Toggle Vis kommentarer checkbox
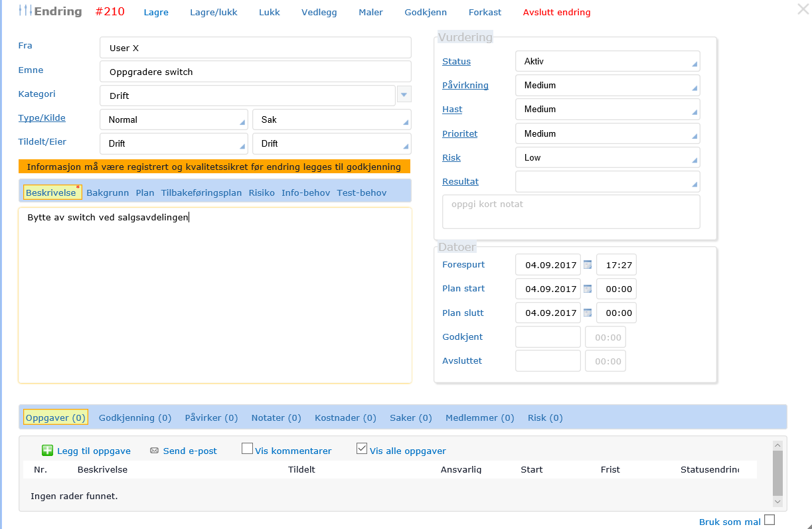Image resolution: width=812 pixels, height=529 pixels. 247,449
